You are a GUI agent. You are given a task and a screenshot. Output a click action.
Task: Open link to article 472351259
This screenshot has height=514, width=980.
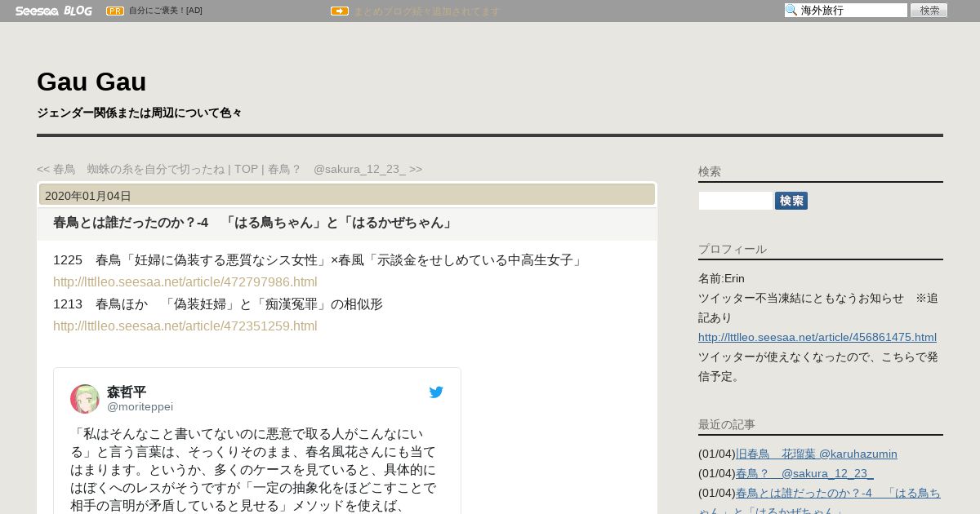pyautogui.click(x=185, y=326)
